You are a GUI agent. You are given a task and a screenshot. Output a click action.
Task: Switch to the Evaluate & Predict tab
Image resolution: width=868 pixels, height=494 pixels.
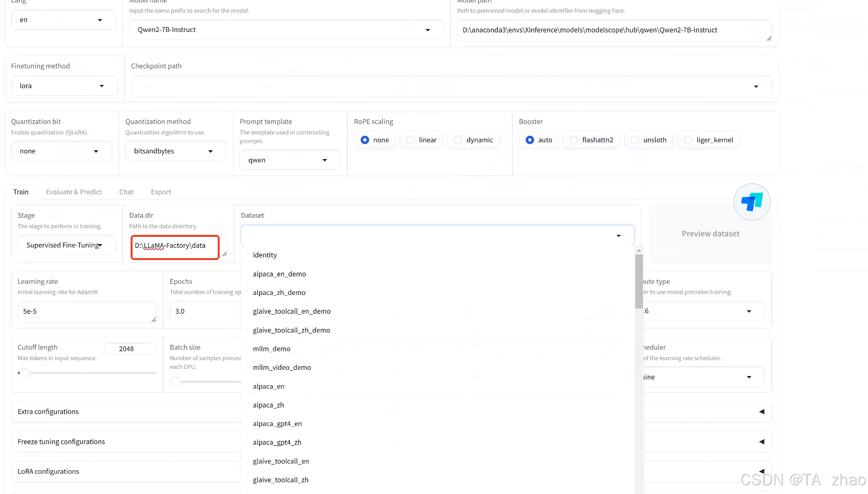(x=74, y=192)
